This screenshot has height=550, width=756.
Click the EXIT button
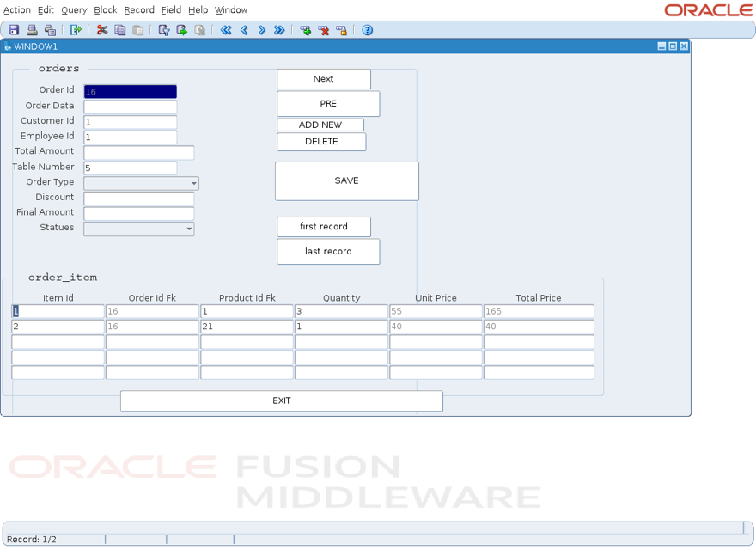[282, 401]
